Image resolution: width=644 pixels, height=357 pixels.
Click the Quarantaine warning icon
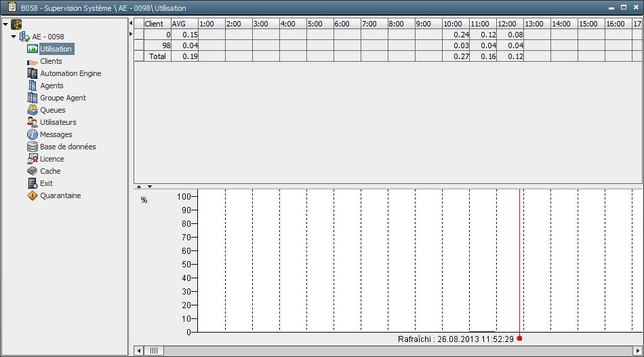(x=33, y=195)
